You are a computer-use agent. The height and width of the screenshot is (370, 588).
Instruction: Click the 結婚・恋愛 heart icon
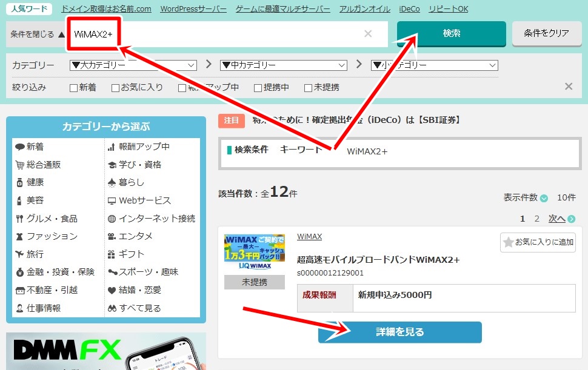point(112,290)
